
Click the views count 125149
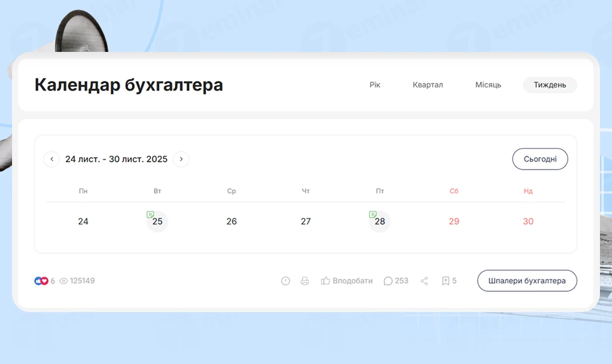coord(82,281)
